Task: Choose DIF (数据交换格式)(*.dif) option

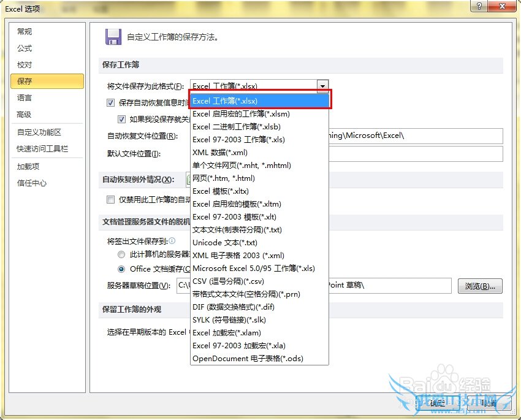Action: click(x=259, y=307)
